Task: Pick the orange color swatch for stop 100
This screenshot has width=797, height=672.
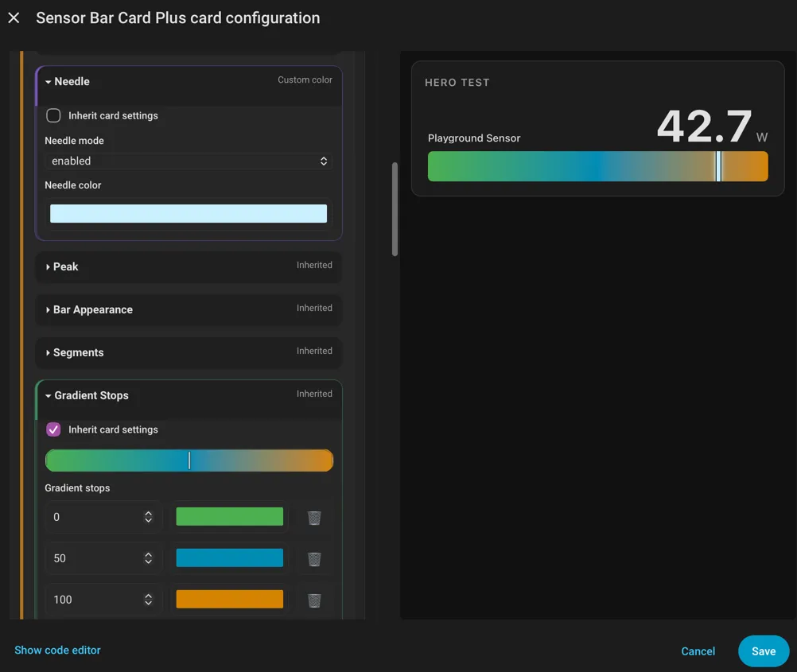Action: 230,600
